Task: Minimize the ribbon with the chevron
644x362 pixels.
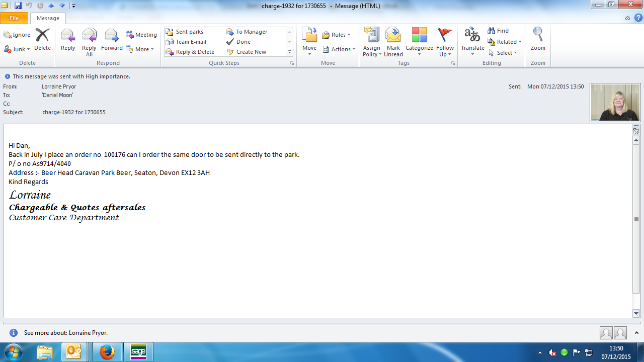Action: pos(627,18)
